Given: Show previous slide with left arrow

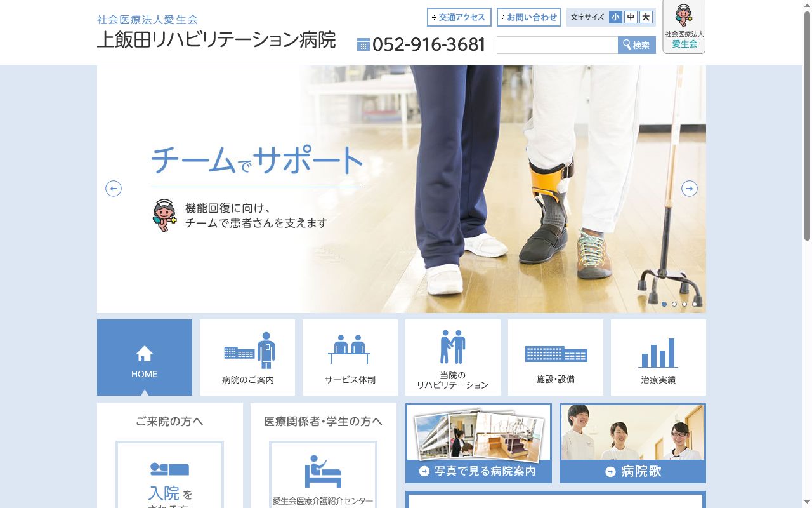Looking at the screenshot, I should (x=114, y=189).
